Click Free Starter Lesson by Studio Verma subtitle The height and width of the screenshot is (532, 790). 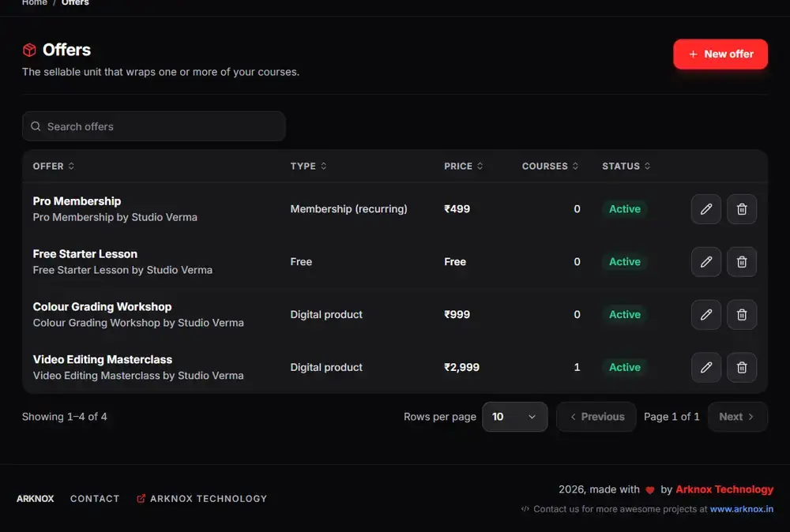pos(122,270)
